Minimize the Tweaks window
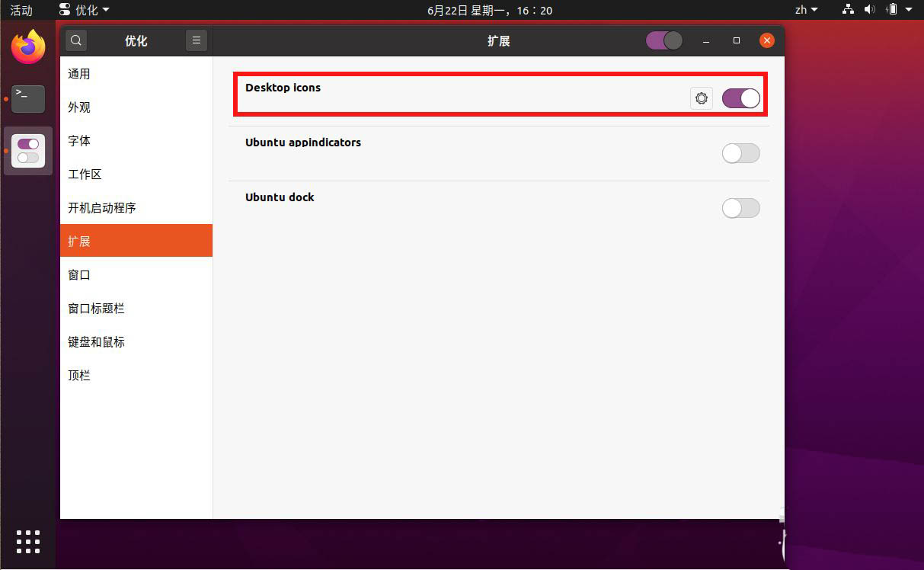924x570 pixels. click(x=706, y=40)
